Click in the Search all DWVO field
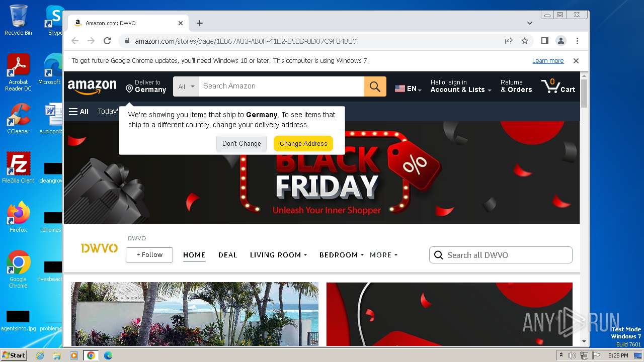644x362 pixels. pyautogui.click(x=501, y=255)
